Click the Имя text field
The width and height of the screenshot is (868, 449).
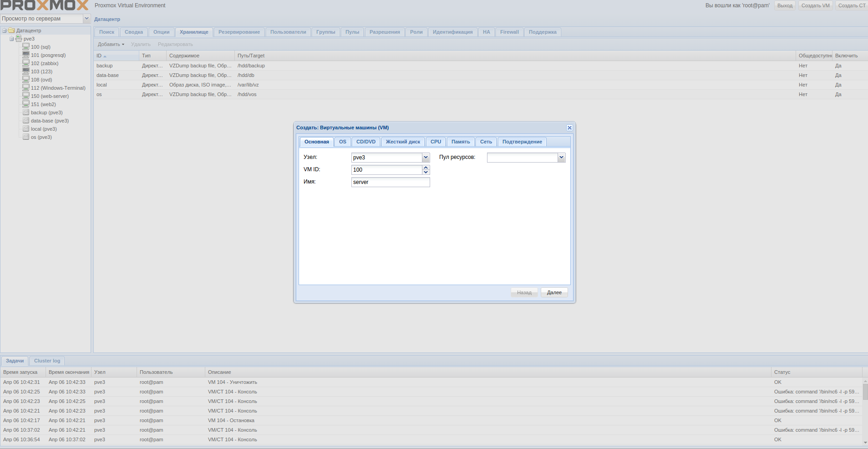coord(390,182)
